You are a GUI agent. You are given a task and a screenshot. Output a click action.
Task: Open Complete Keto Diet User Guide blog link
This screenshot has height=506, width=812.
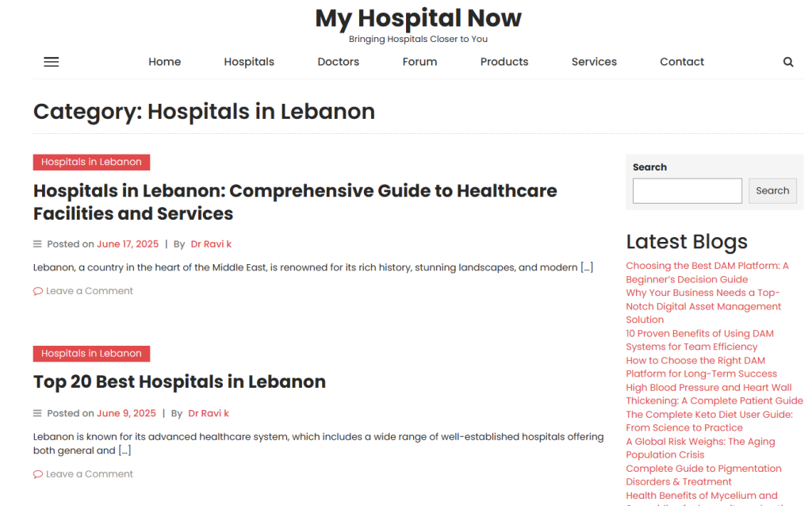(709, 421)
